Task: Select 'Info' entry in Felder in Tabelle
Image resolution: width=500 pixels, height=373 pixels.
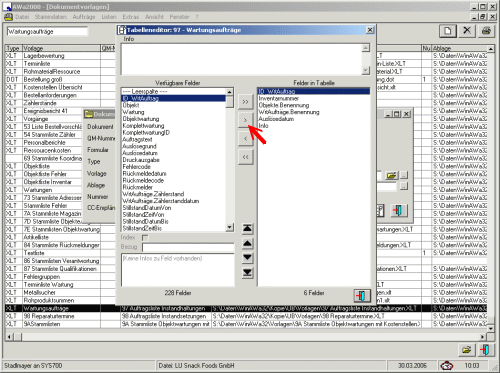Action: (314, 126)
